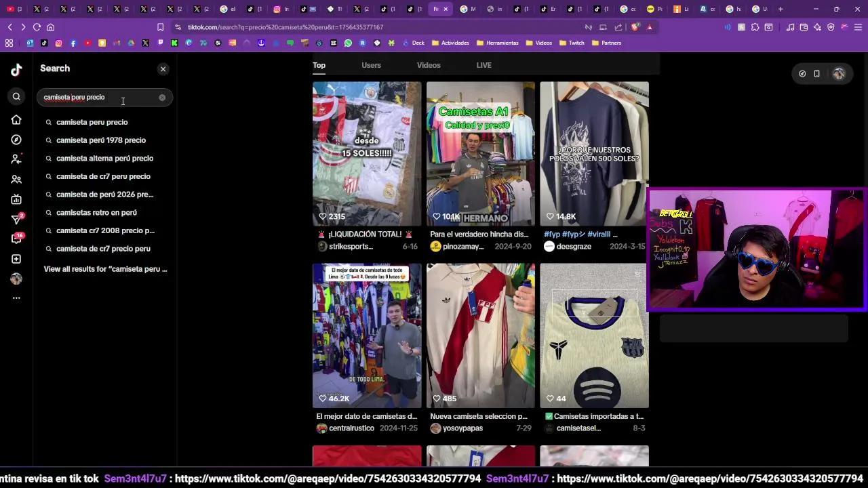
Task: Reload the page with the refresh icon
Action: [37, 27]
